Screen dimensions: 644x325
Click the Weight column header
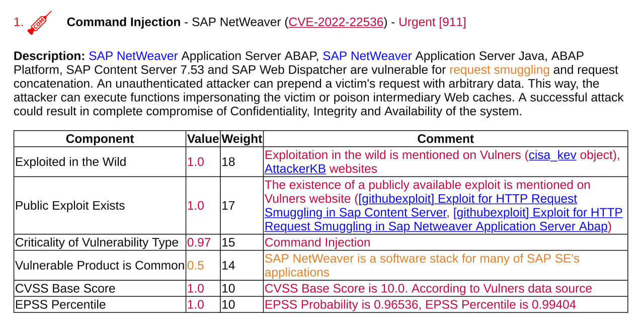point(242,139)
